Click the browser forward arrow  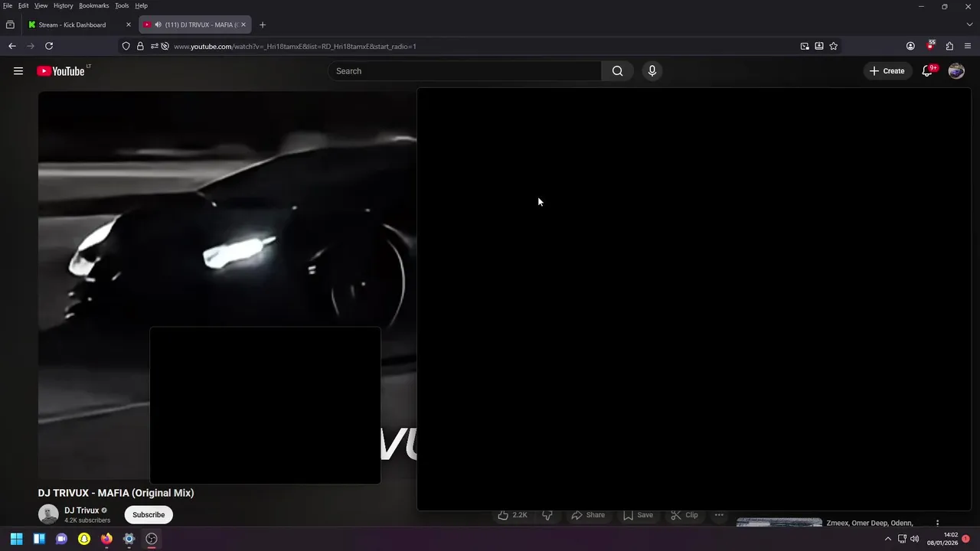pos(31,46)
